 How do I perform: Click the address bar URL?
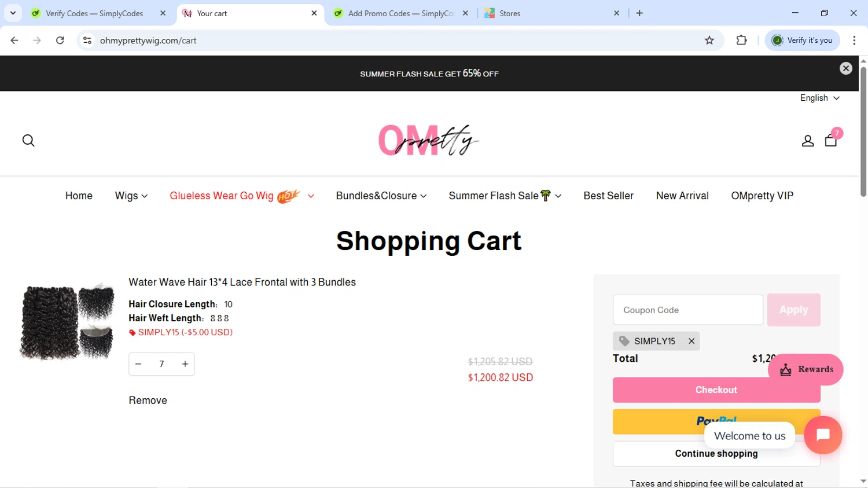pos(148,41)
